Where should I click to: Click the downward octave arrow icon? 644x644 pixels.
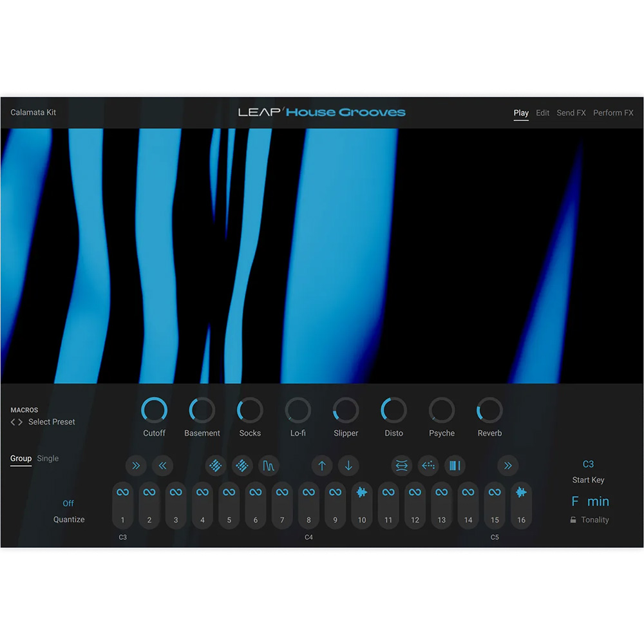(x=348, y=466)
